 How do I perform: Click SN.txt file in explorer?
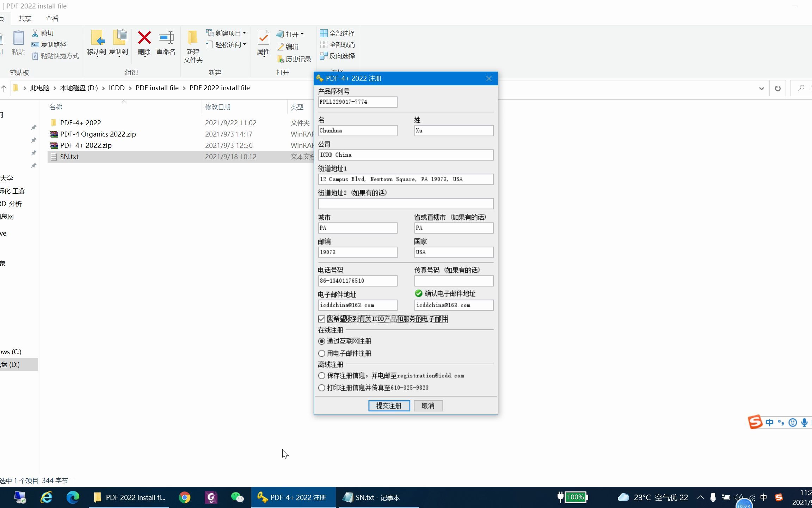[69, 156]
